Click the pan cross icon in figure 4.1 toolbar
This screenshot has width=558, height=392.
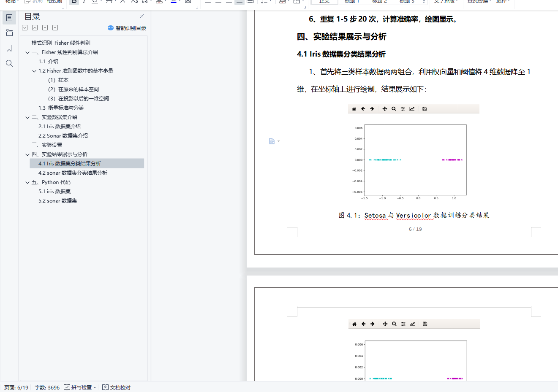(385, 109)
